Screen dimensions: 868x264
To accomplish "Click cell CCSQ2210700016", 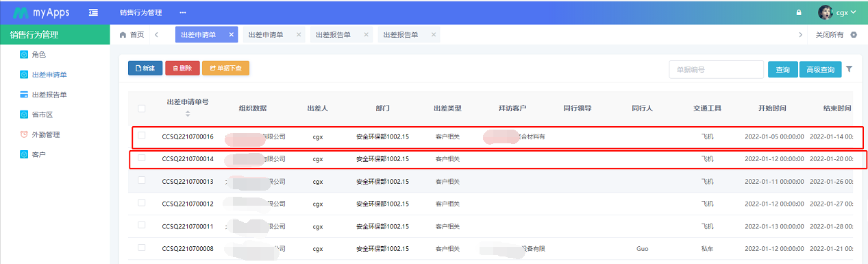I will 188,136.
